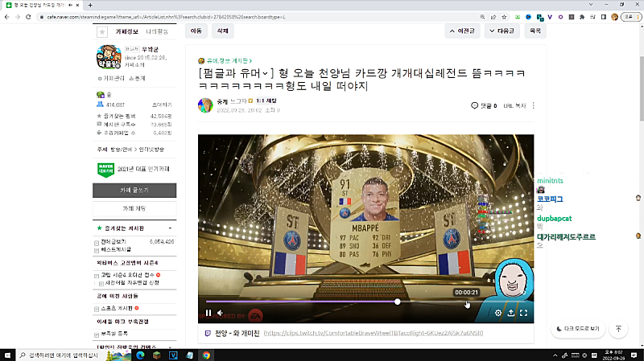Screen dimensions: 644x361
Task: Open video settings gear in the player
Action: click(x=498, y=313)
